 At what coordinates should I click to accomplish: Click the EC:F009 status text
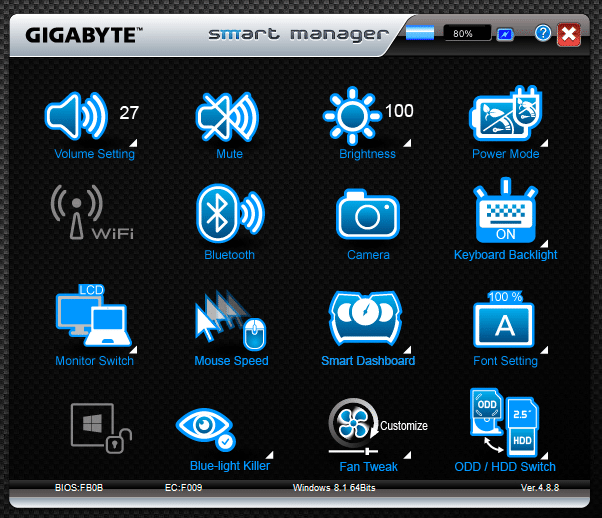pos(183,488)
